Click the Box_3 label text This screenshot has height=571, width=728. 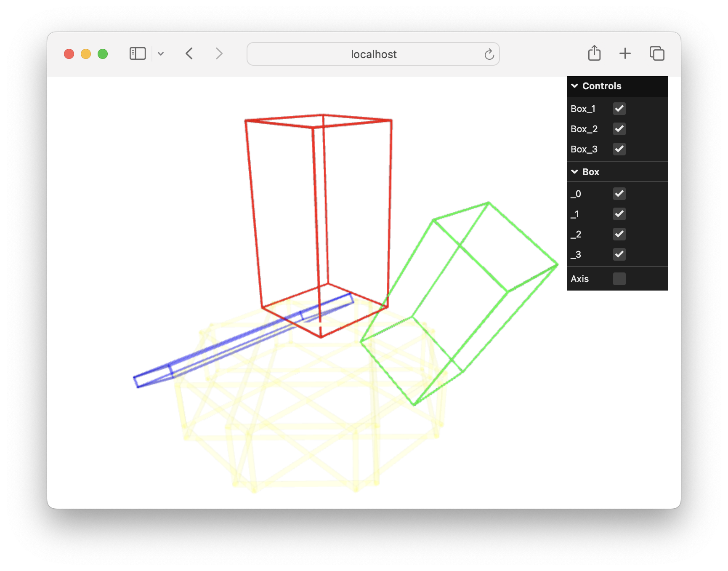click(584, 149)
